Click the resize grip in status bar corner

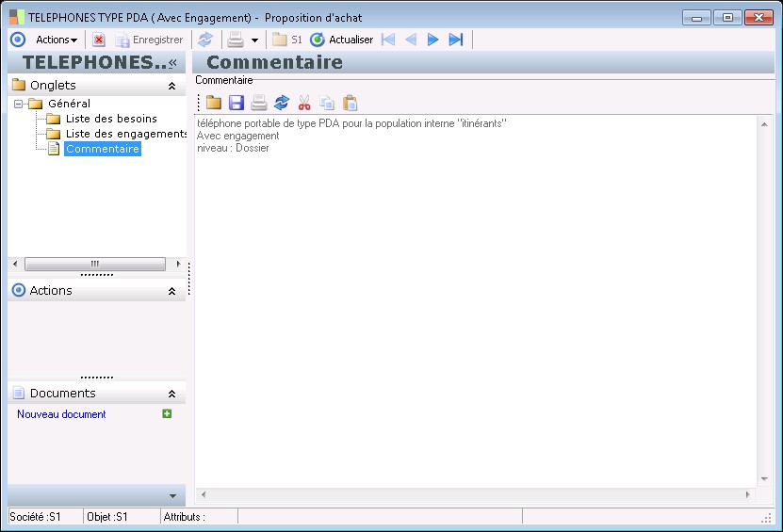tap(766, 518)
